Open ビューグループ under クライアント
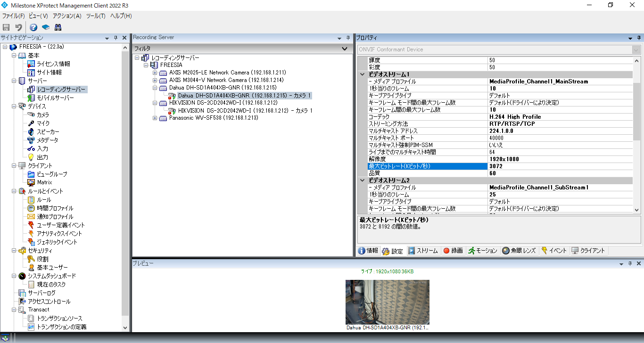644x343 pixels. (x=52, y=174)
